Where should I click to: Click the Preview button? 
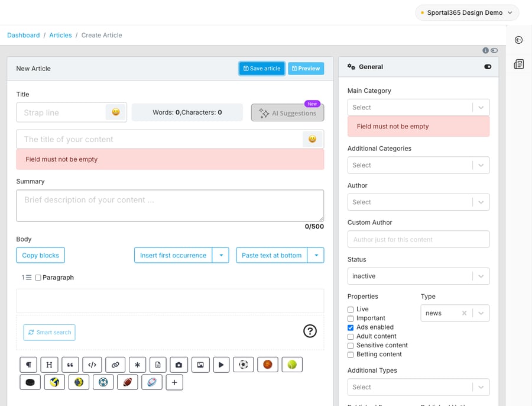point(306,68)
